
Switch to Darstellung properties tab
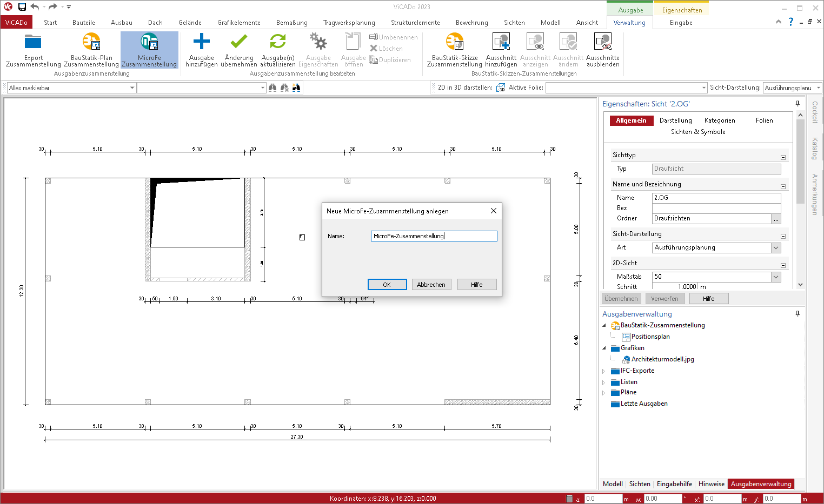675,120
